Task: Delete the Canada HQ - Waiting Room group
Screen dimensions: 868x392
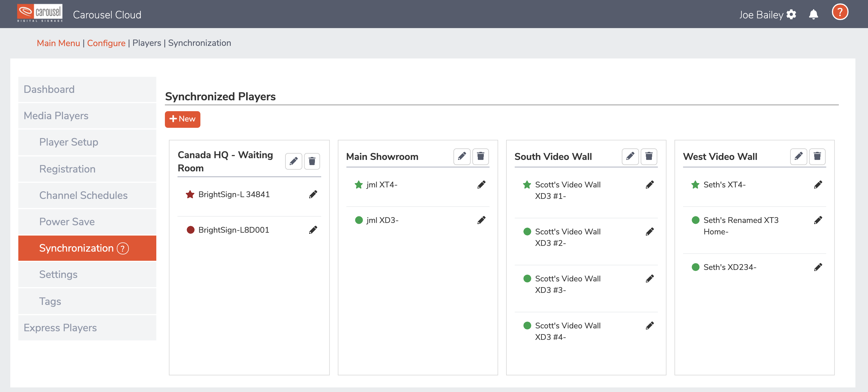Action: point(312,161)
